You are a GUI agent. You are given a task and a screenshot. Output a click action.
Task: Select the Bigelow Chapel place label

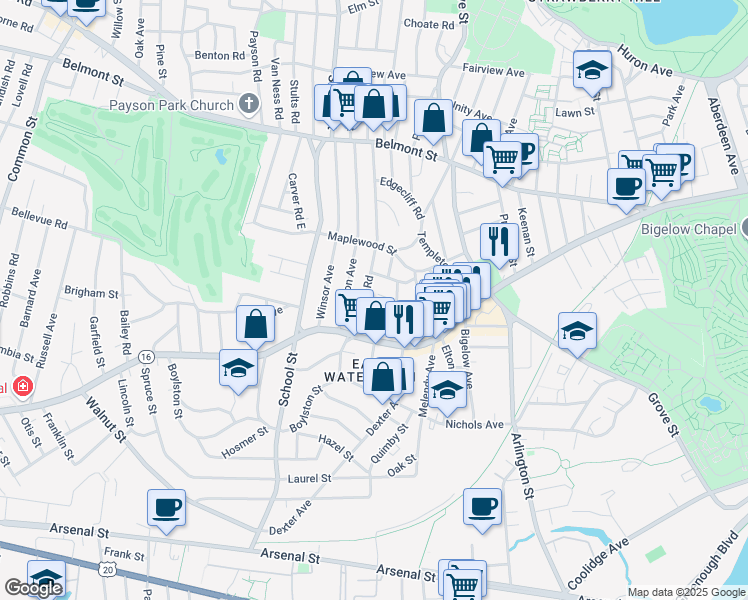[688, 228]
